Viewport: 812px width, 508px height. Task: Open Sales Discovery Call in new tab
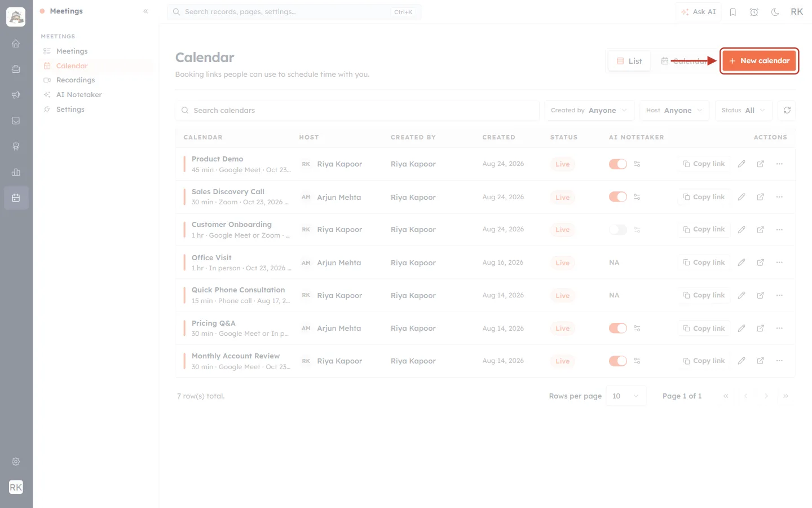[x=761, y=197]
